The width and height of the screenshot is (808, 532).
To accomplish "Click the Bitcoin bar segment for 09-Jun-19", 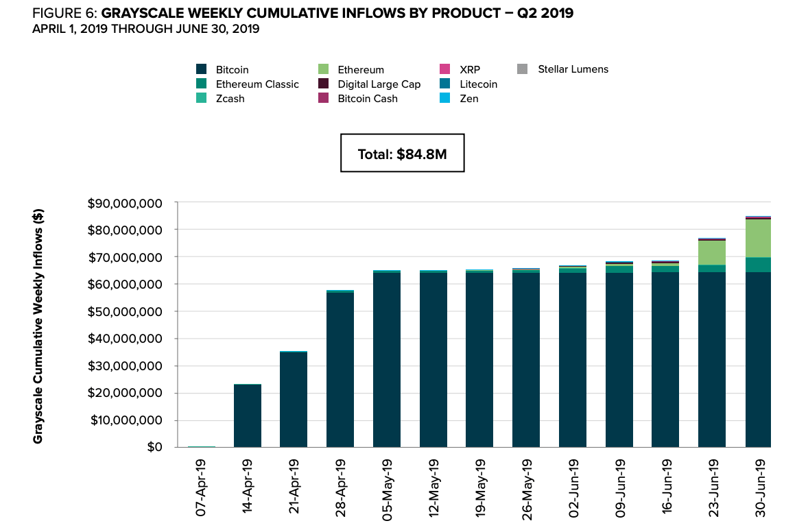I will coord(619,360).
